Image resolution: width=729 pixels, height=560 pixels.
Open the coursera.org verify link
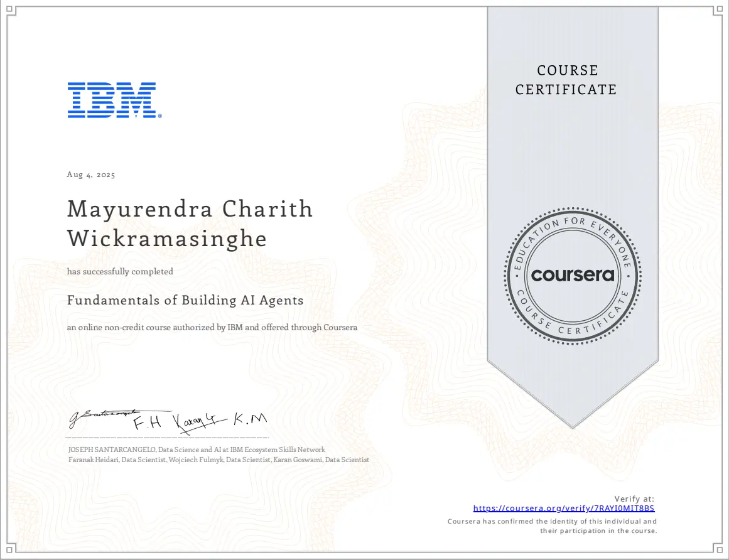tap(563, 509)
